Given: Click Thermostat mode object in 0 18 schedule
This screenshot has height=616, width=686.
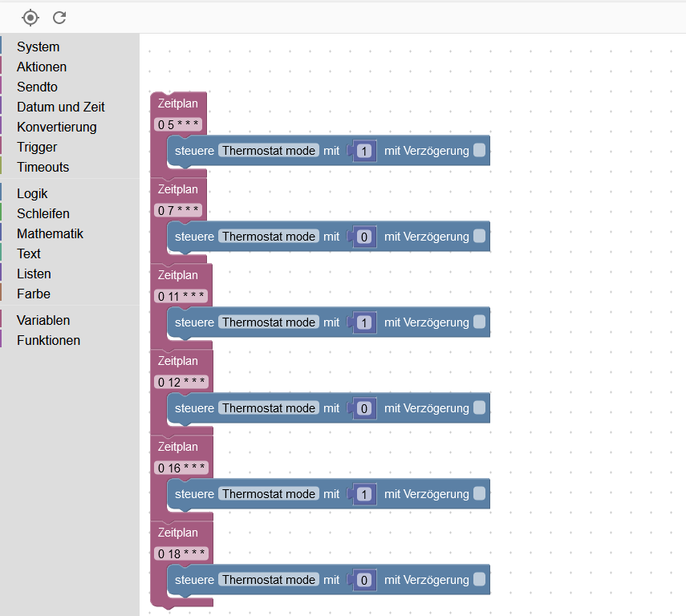Looking at the screenshot, I should tap(269, 579).
